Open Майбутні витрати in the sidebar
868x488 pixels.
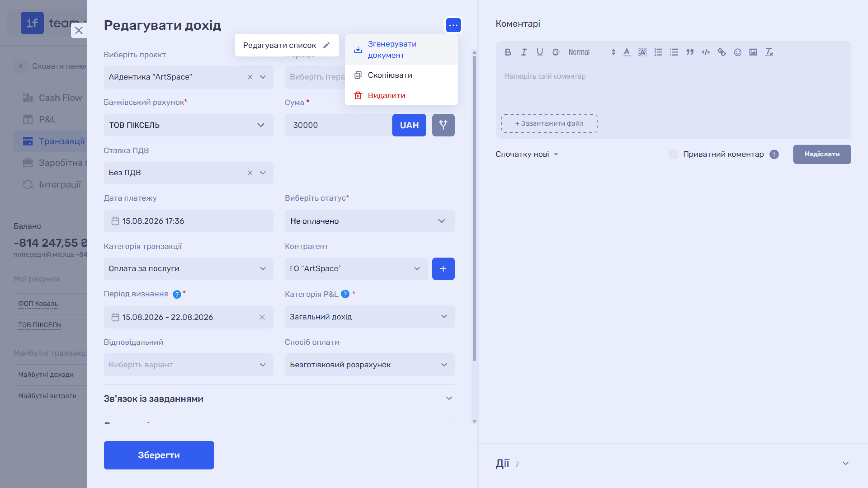pos(47,396)
